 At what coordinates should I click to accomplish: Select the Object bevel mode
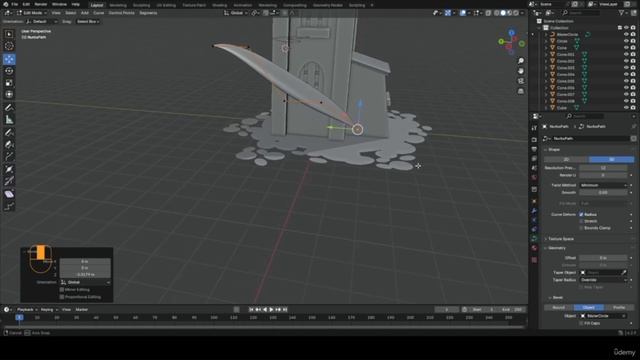589,308
